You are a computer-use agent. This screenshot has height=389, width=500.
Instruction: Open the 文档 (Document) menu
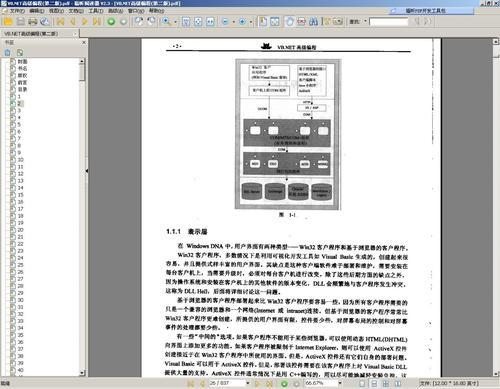pyautogui.click(x=76, y=11)
